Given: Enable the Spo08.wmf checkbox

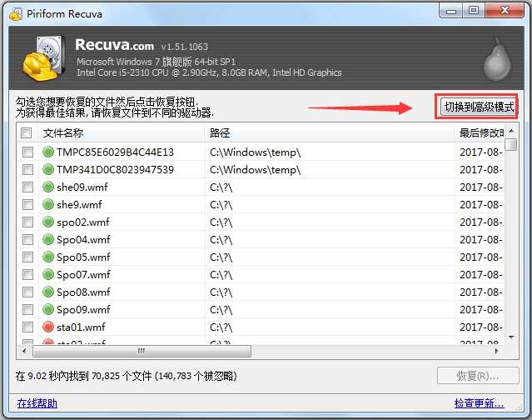Looking at the screenshot, I should (x=27, y=292).
